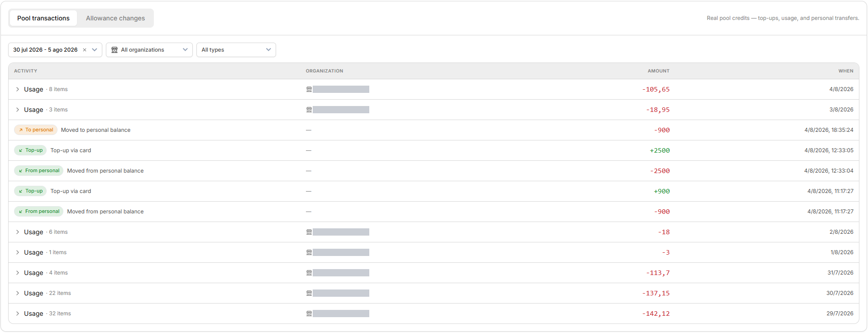This screenshot has height=333, width=868.
Task: Click the Top-up badge dated 12:33:05
Action: coord(30,150)
